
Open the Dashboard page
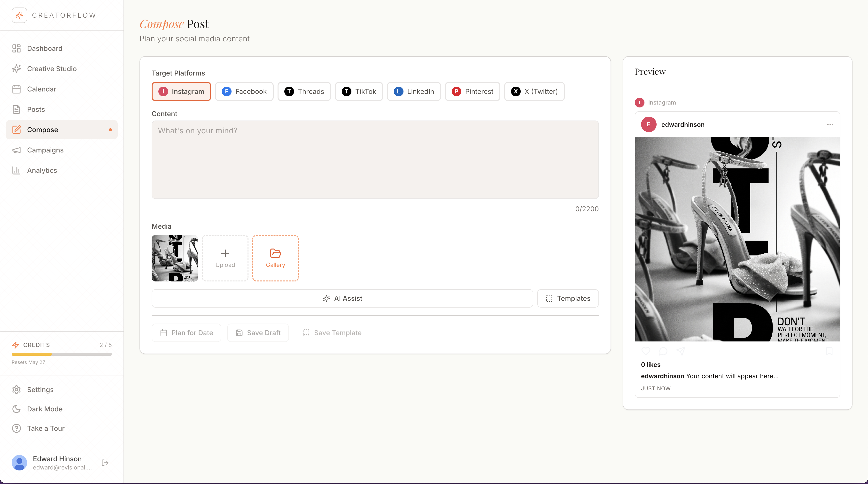62,48
